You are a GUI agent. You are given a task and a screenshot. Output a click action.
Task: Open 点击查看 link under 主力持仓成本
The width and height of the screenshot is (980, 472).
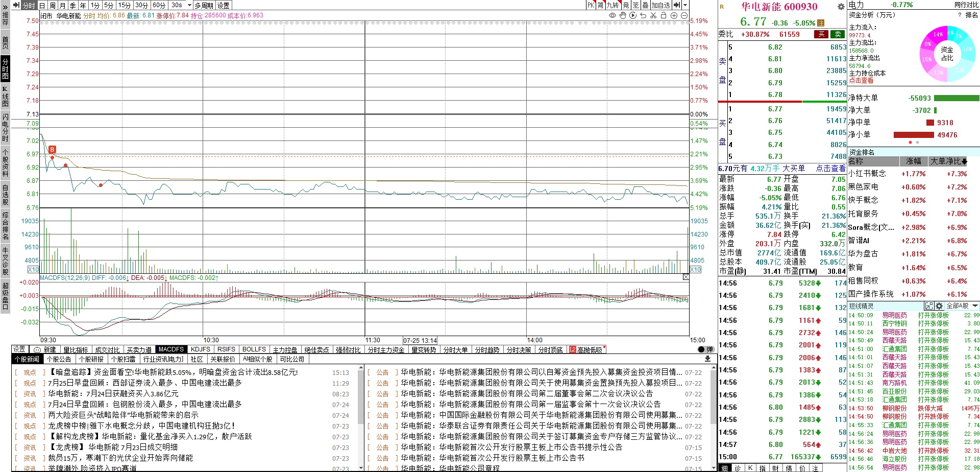coord(861,81)
